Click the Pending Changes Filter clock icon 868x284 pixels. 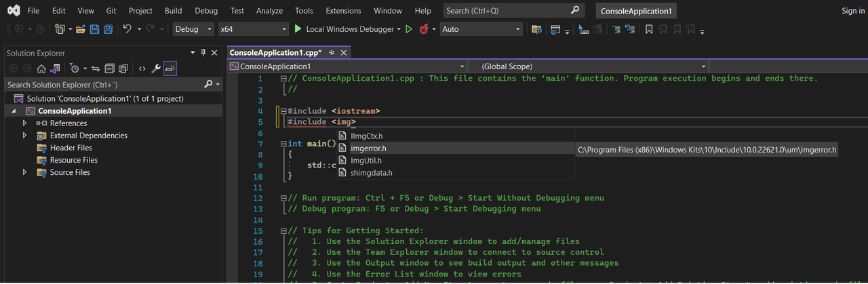[x=74, y=68]
